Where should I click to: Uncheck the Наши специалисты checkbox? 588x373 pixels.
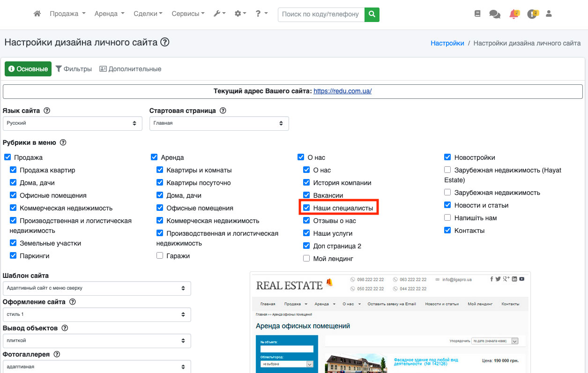click(306, 208)
